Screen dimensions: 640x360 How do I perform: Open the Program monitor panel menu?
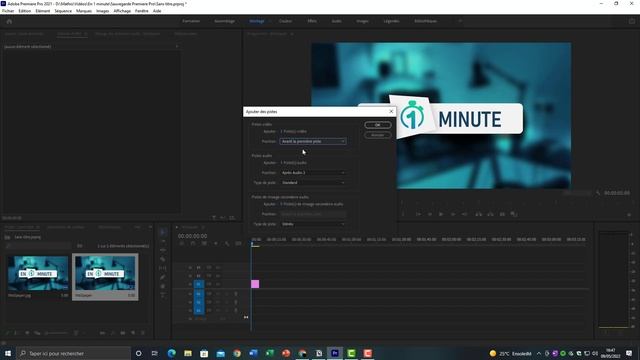tap(292, 34)
